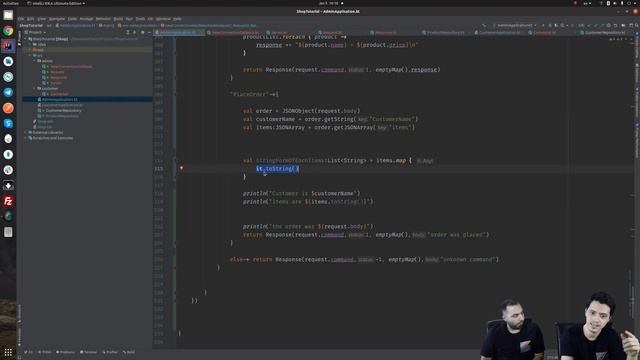
Task: Open Skype from the dock
Action: tap(8, 123)
